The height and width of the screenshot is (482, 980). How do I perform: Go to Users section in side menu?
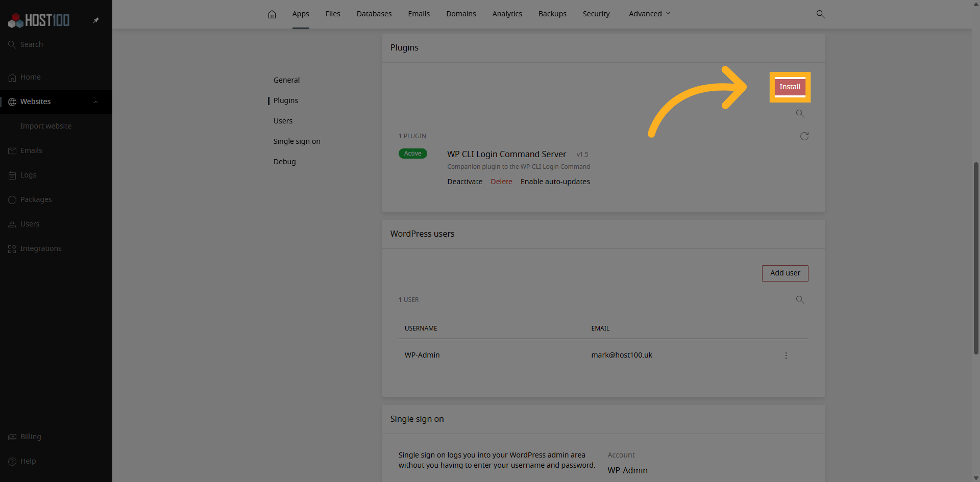[x=283, y=121]
